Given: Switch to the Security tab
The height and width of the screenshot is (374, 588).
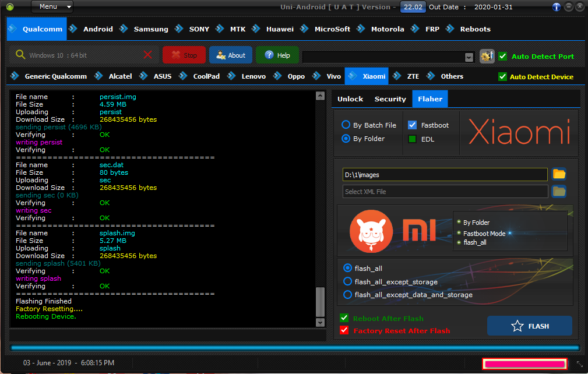Looking at the screenshot, I should 390,99.
